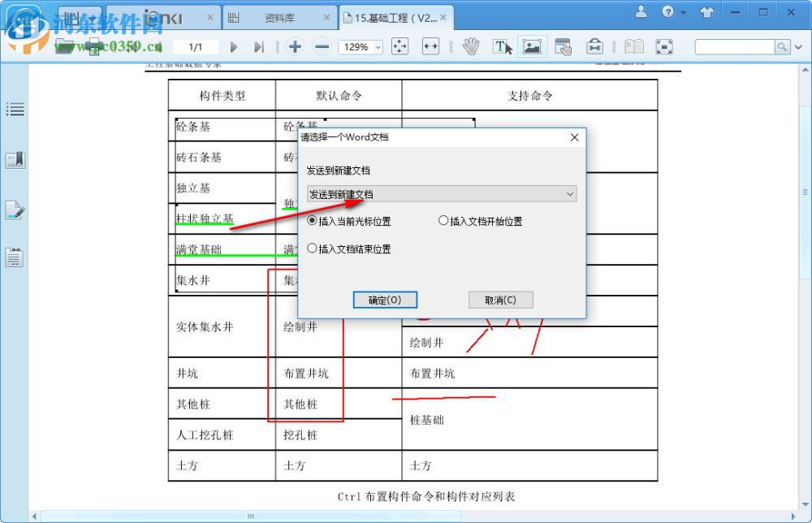This screenshot has width=812, height=523.
Task: Open the bookmarks panel in the sidebar
Action: (x=15, y=159)
